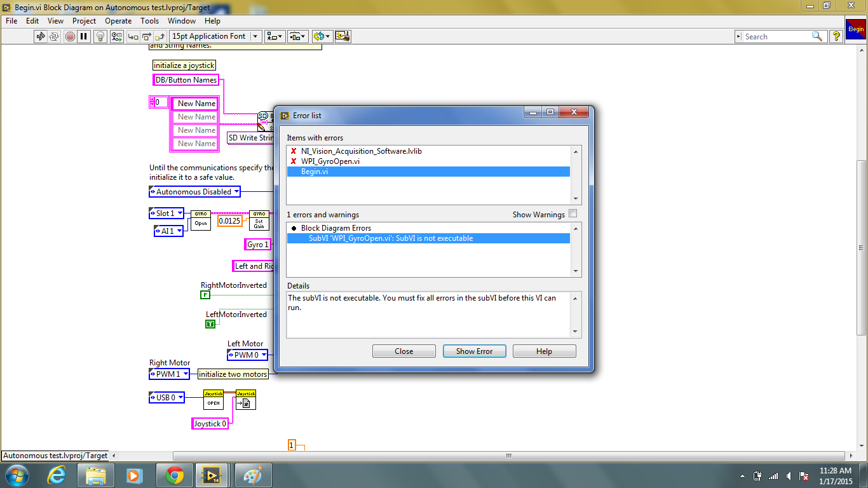868x488 pixels.
Task: Click the Gyro Open subVI node
Action: point(201,220)
